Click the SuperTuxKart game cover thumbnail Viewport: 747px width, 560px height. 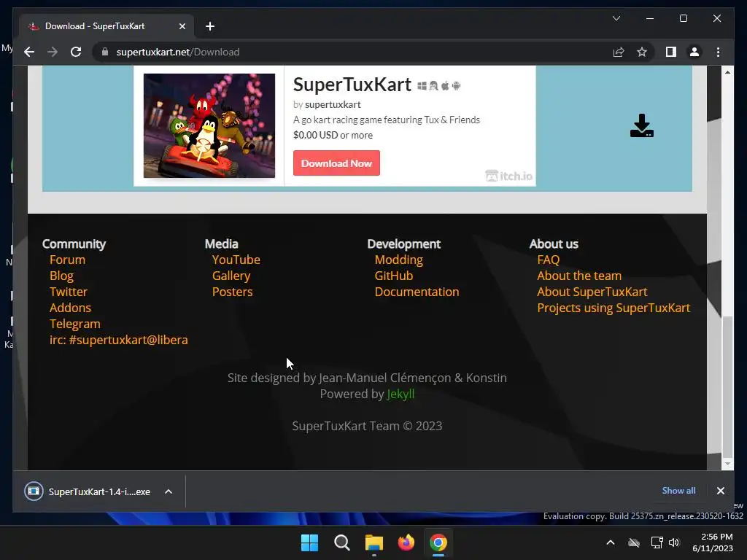pyautogui.click(x=209, y=125)
